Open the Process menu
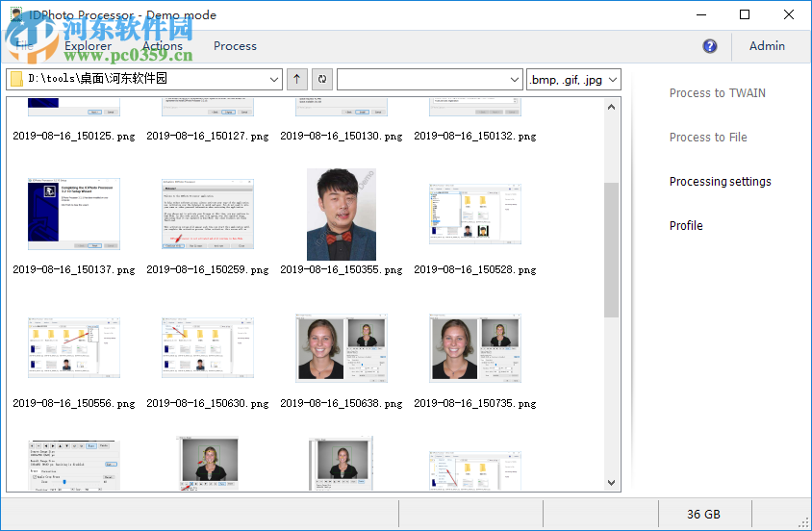The height and width of the screenshot is (531, 812). point(235,46)
